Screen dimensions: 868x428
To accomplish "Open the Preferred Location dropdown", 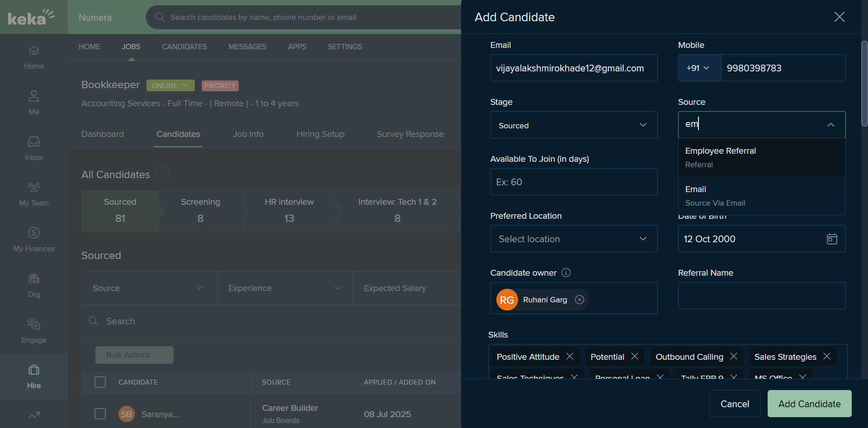I will tap(574, 239).
